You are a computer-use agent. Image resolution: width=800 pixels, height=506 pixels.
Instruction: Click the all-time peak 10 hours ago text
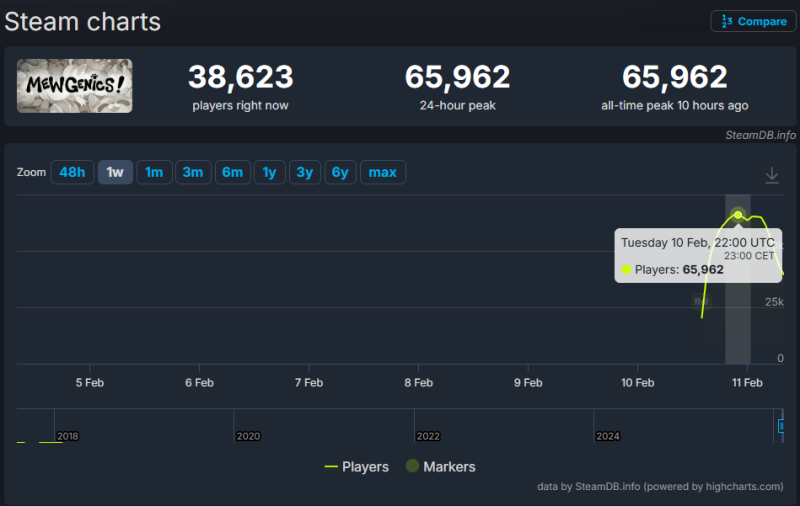tap(674, 106)
